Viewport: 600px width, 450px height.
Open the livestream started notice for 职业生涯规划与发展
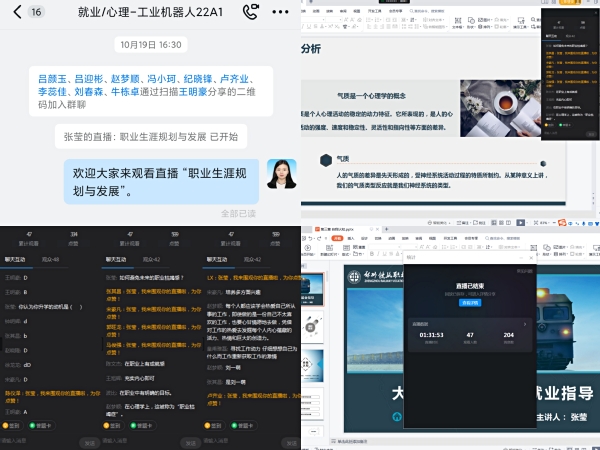(x=150, y=136)
